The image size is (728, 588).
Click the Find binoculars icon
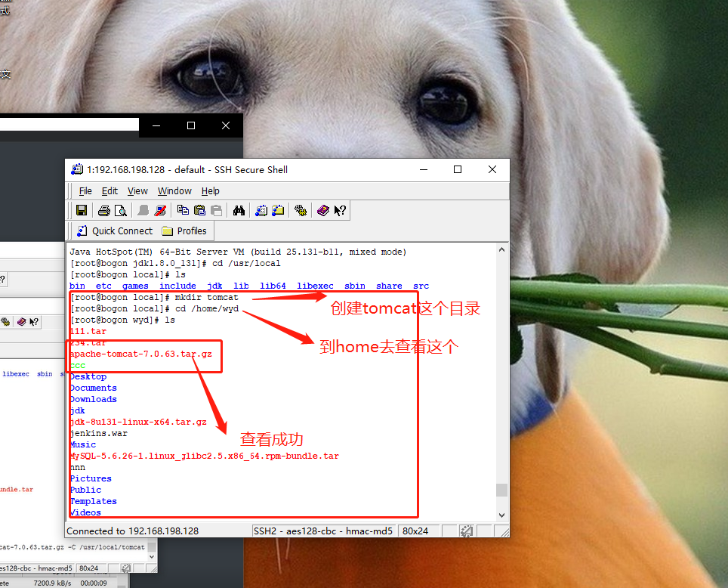pos(239,211)
